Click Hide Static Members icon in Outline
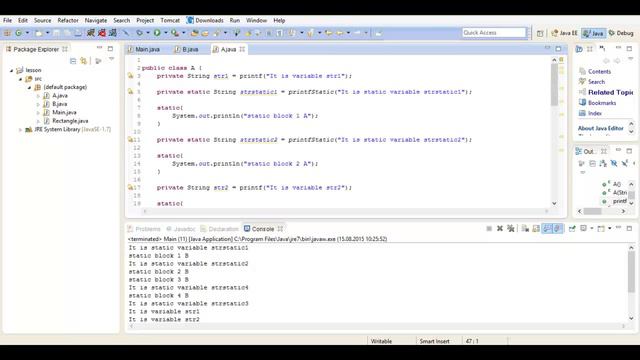 click(624, 164)
